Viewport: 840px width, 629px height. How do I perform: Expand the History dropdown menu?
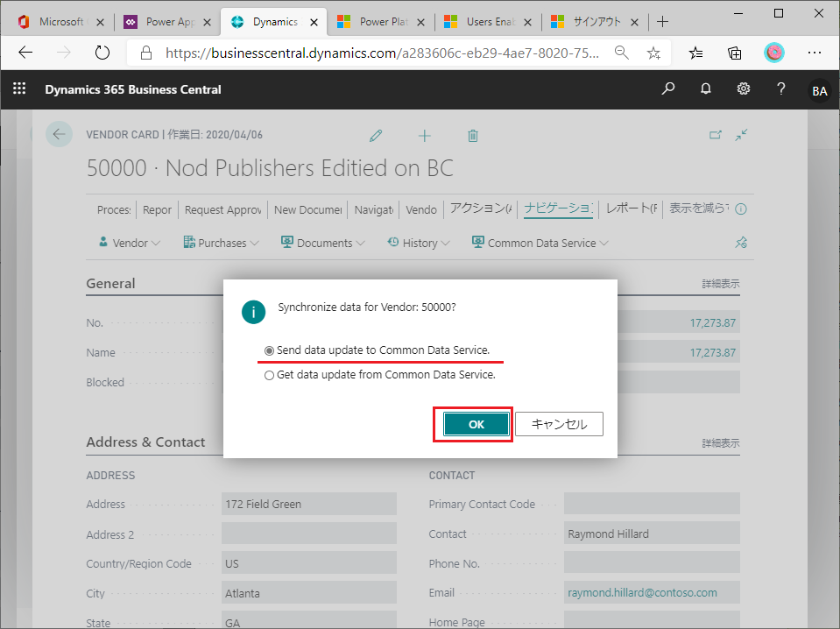tap(419, 243)
